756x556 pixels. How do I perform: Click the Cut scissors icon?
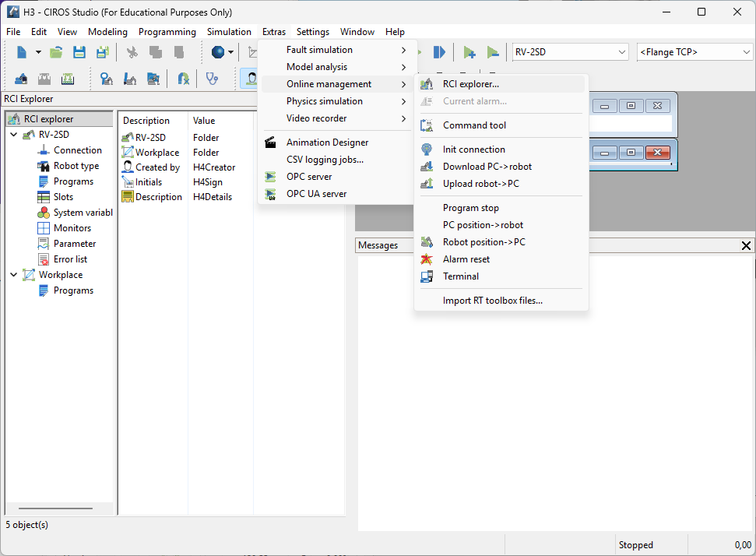pyautogui.click(x=132, y=52)
